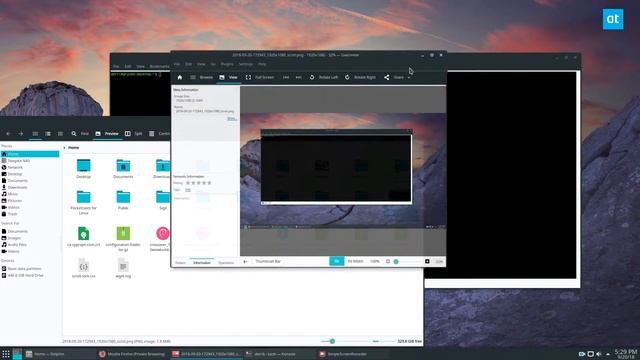Open the Go menu in Gwenview
This screenshot has height=360, width=640.
coord(213,64)
